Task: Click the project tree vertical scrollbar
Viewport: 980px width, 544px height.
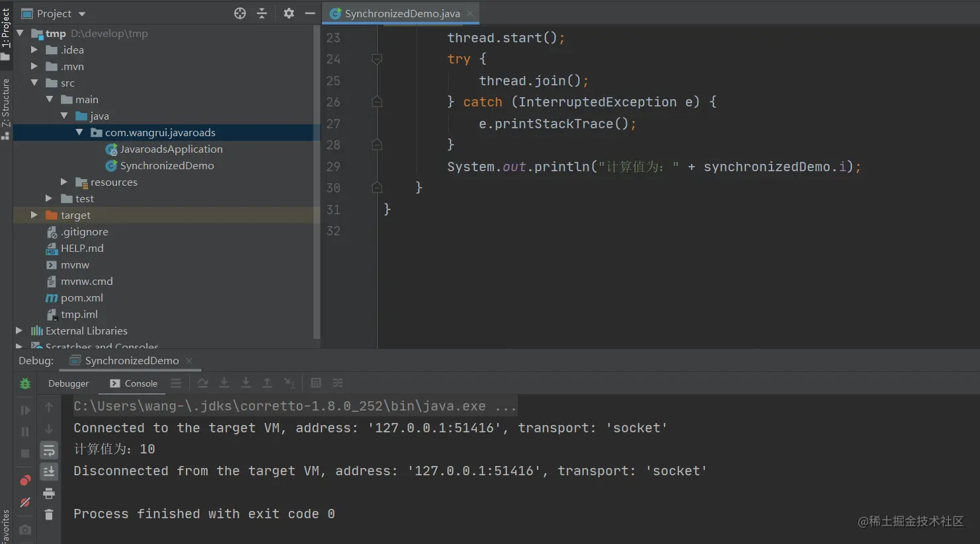Action: click(317, 182)
